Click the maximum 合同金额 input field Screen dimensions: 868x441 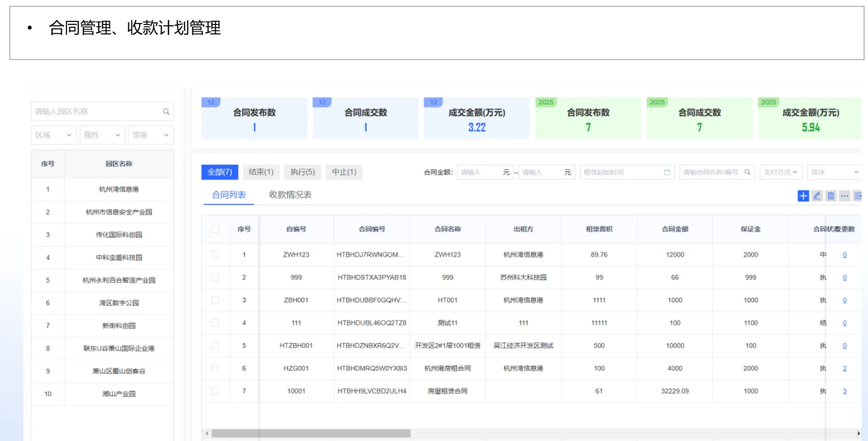tap(547, 172)
